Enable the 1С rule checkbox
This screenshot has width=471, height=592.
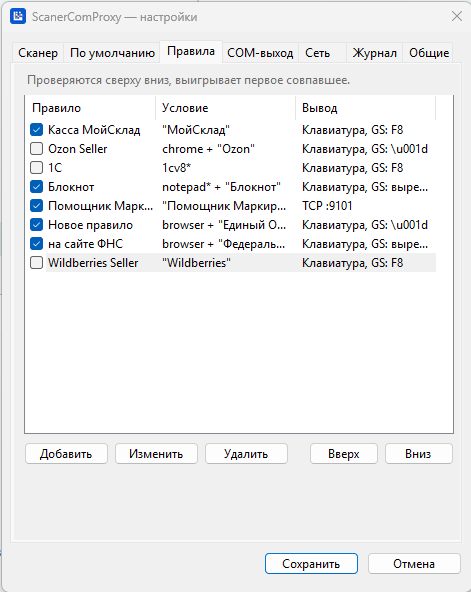(36, 167)
